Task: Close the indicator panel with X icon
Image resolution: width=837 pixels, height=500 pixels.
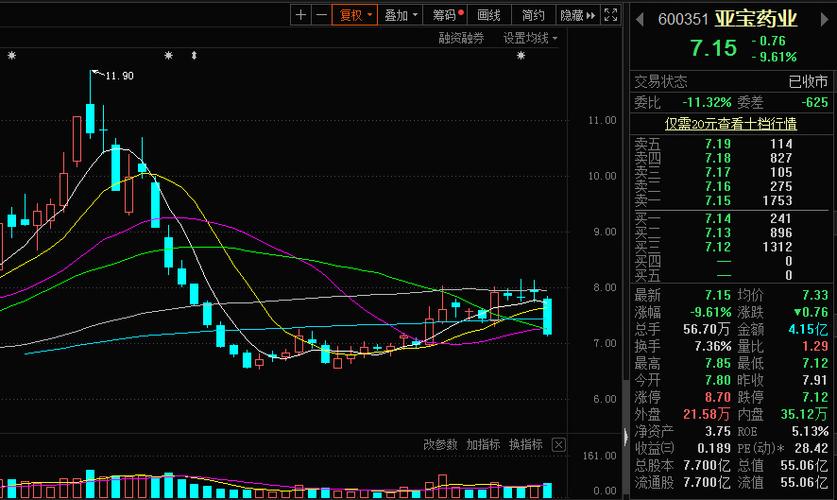Action: click(559, 445)
